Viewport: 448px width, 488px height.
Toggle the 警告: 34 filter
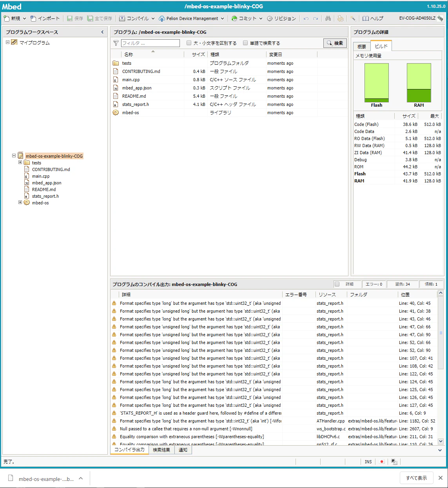tap(403, 284)
